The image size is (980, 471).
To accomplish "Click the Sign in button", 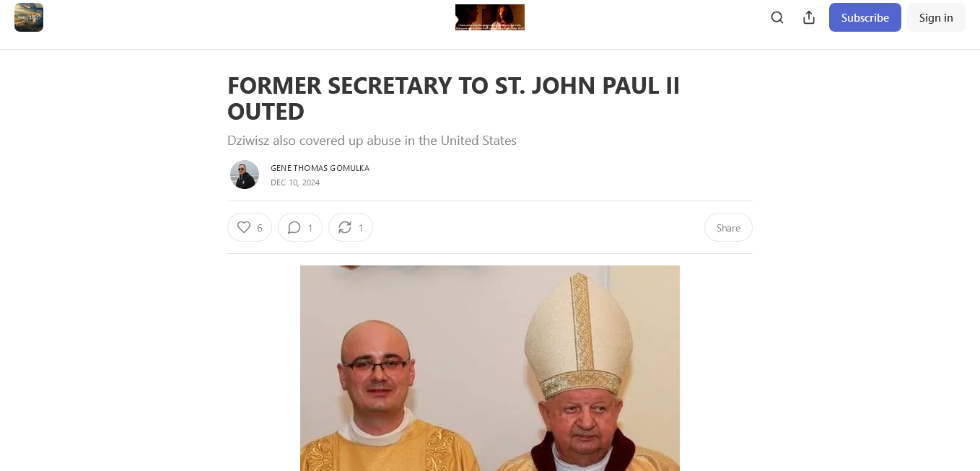I will click(936, 17).
